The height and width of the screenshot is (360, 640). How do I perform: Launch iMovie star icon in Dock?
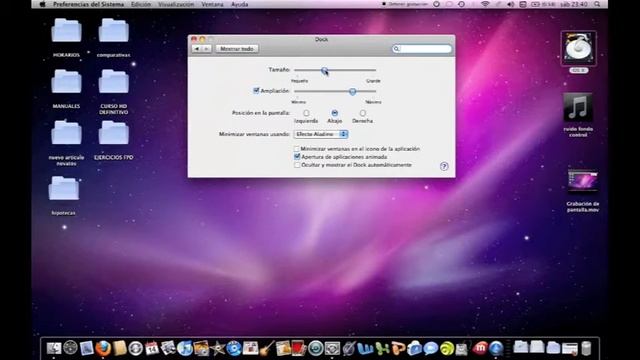(218, 348)
